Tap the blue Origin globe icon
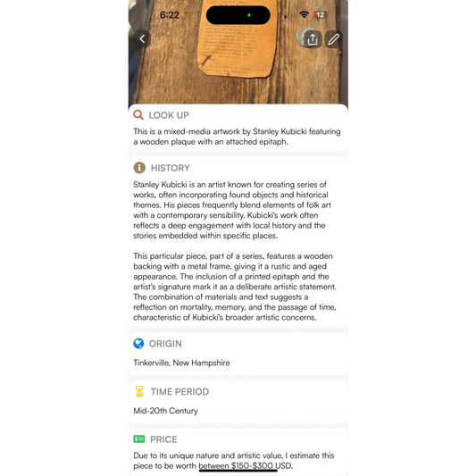The image size is (476, 476). tap(138, 343)
